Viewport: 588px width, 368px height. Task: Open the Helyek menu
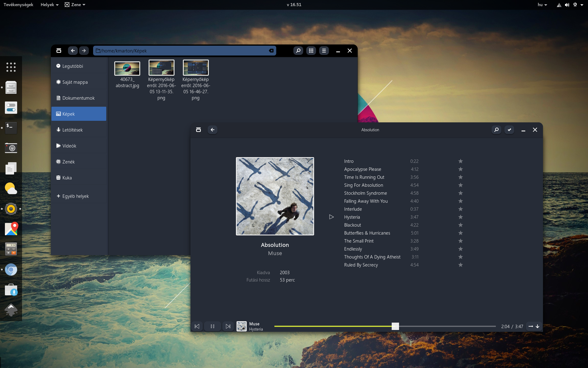coord(49,5)
